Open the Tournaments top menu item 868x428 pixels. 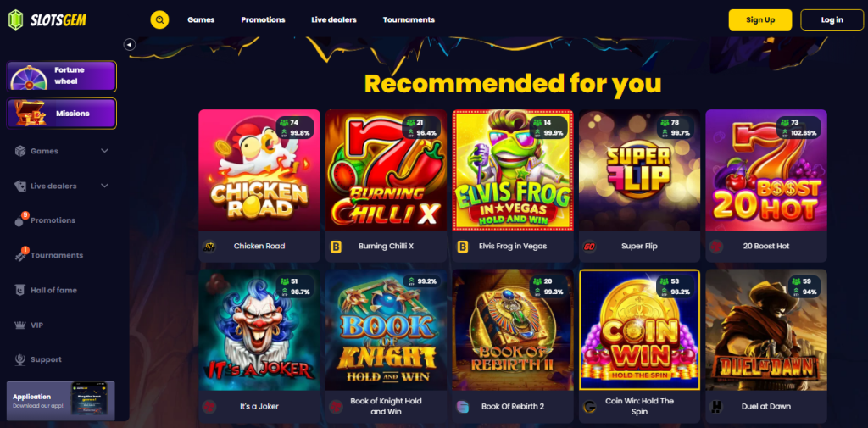[409, 20]
